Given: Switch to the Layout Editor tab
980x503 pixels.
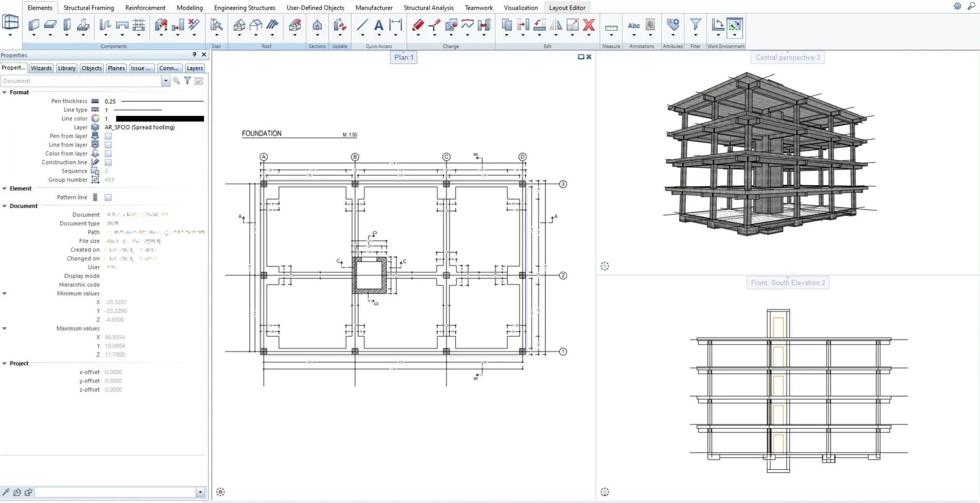Looking at the screenshot, I should 567,8.
